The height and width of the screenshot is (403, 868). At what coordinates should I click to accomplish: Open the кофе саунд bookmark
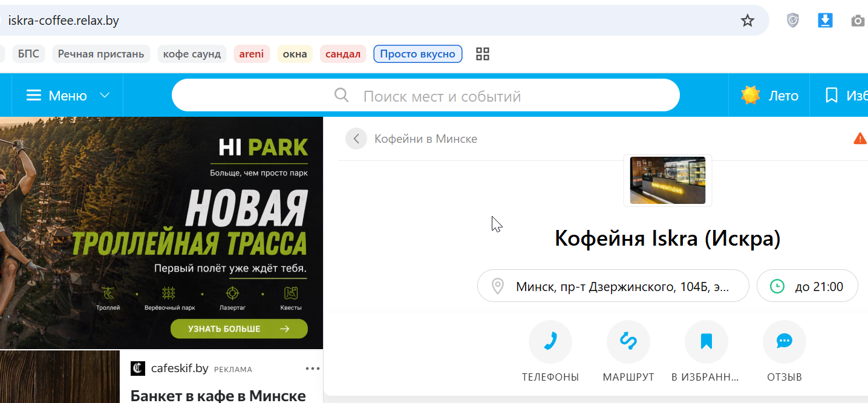point(192,54)
